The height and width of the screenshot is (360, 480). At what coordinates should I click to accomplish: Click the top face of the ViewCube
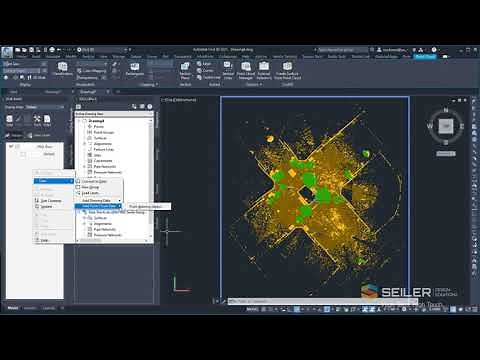point(446,126)
